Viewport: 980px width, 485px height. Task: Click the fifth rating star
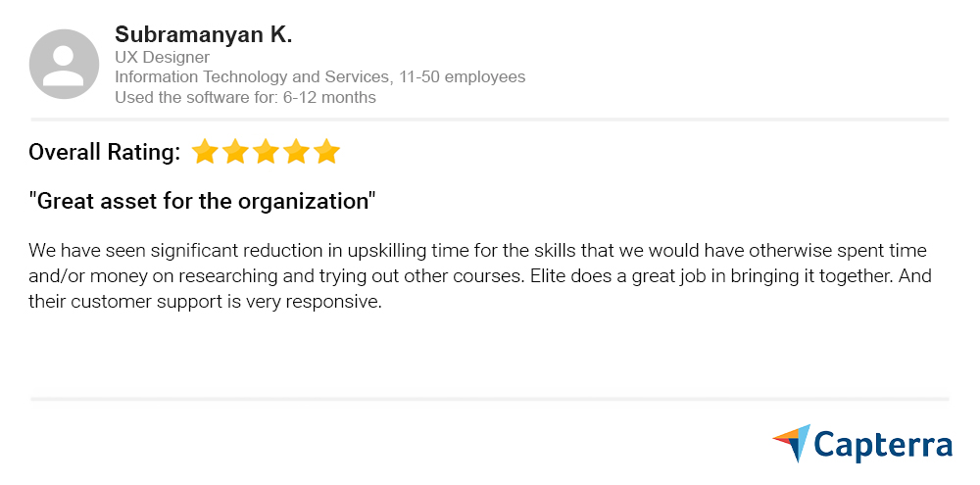[x=326, y=152]
